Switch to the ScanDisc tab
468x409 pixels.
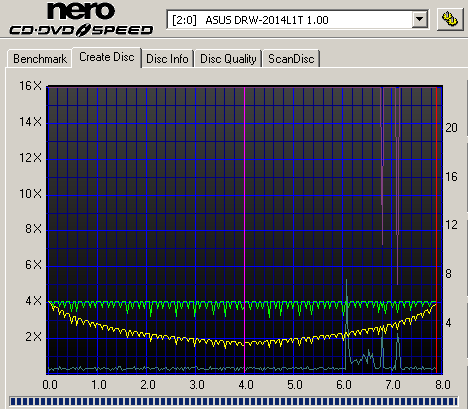click(x=291, y=59)
